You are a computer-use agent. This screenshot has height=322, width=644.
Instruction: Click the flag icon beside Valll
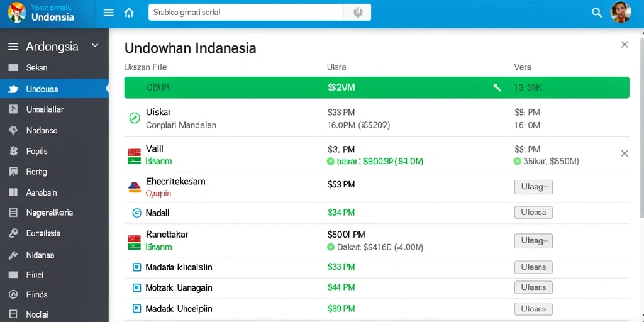click(x=135, y=156)
